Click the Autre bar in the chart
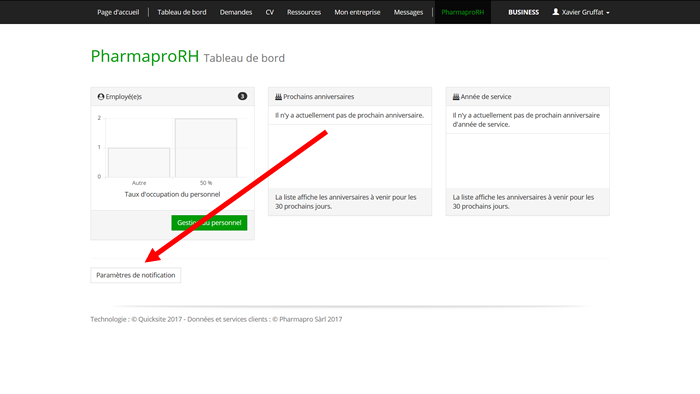This screenshot has width=700, height=394. click(139, 162)
